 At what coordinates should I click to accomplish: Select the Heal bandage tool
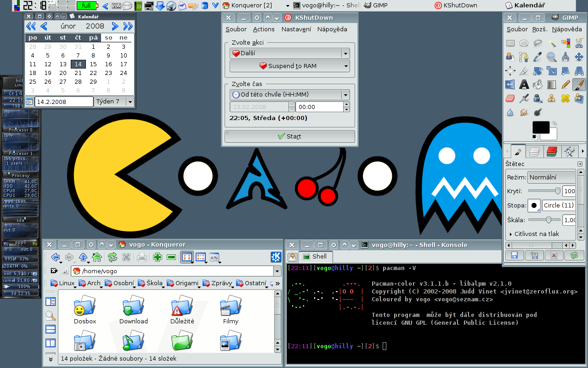565,98
